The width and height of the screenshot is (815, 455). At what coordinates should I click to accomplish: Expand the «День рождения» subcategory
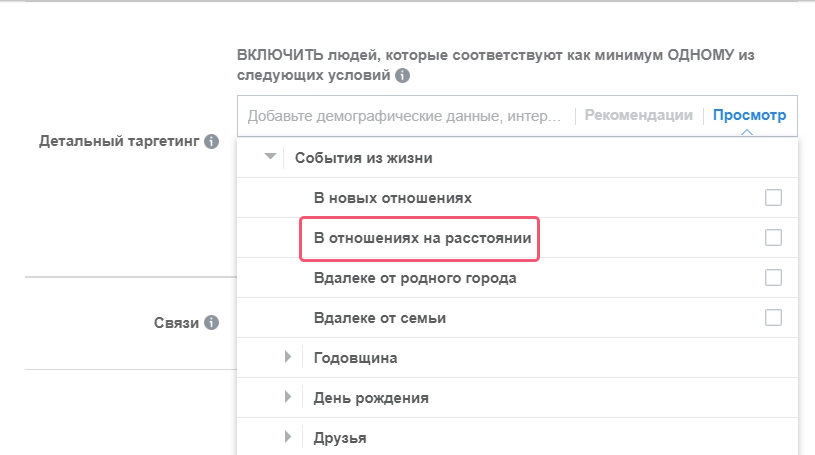pyautogui.click(x=288, y=397)
